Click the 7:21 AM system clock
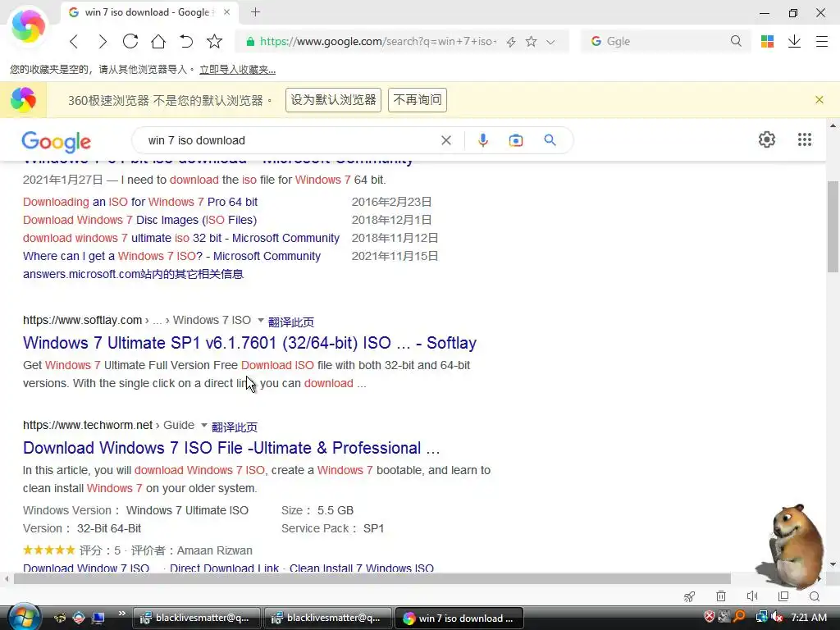 pyautogui.click(x=809, y=618)
